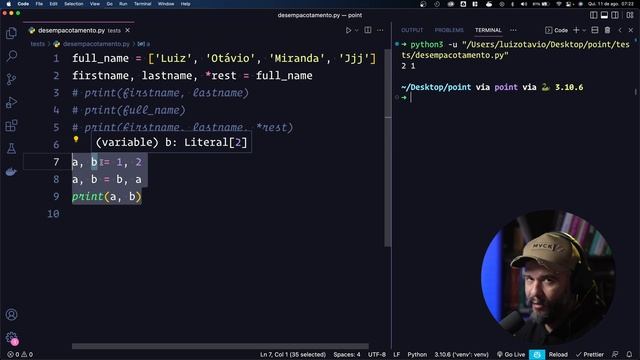
Task: Open Source Control view in activity bar
Action: pos(11,79)
